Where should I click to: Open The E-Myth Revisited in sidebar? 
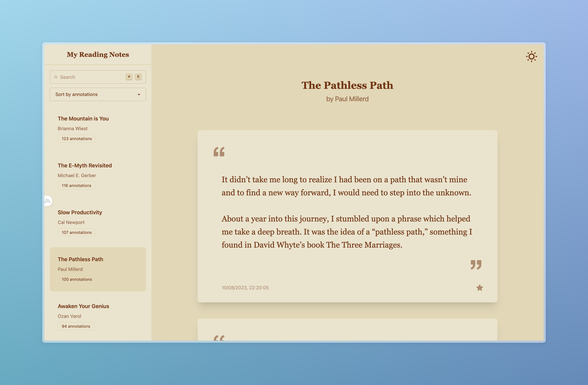point(85,165)
